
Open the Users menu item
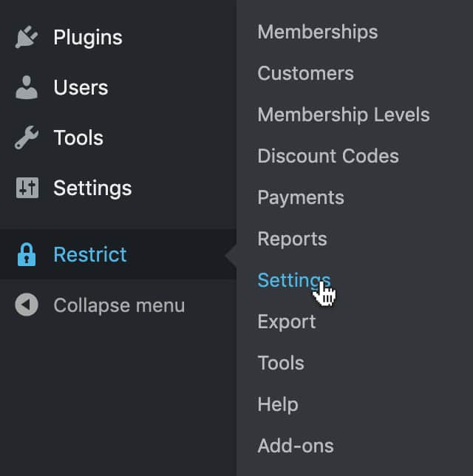tap(81, 87)
